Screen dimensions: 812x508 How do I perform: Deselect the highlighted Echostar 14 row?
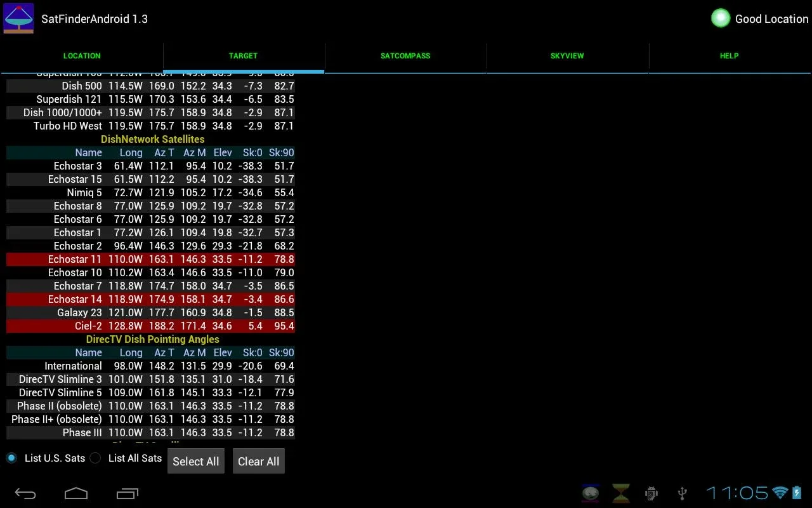[150, 299]
